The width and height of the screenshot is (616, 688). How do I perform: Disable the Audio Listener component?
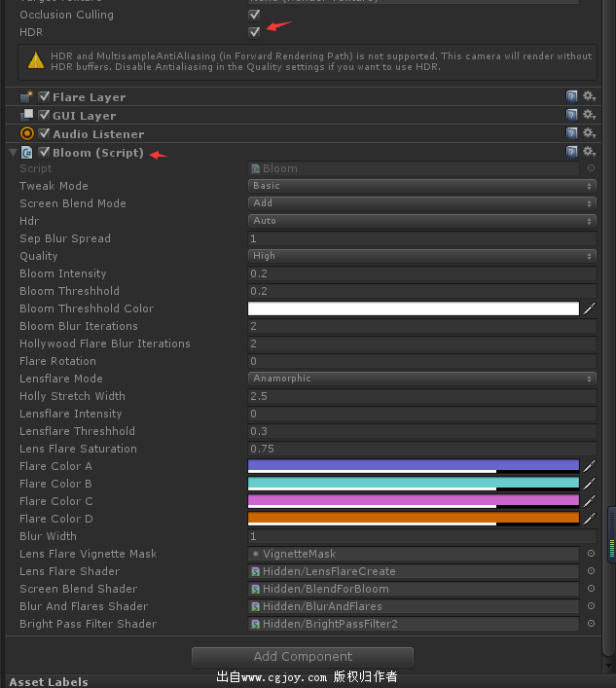(x=44, y=133)
